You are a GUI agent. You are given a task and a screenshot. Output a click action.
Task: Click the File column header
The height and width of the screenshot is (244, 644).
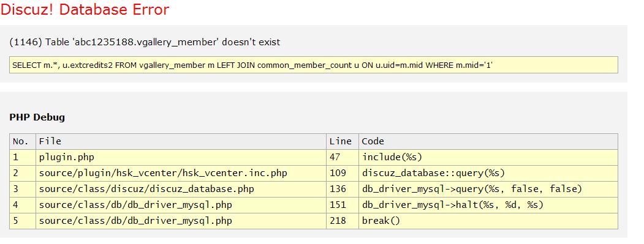[x=181, y=141]
